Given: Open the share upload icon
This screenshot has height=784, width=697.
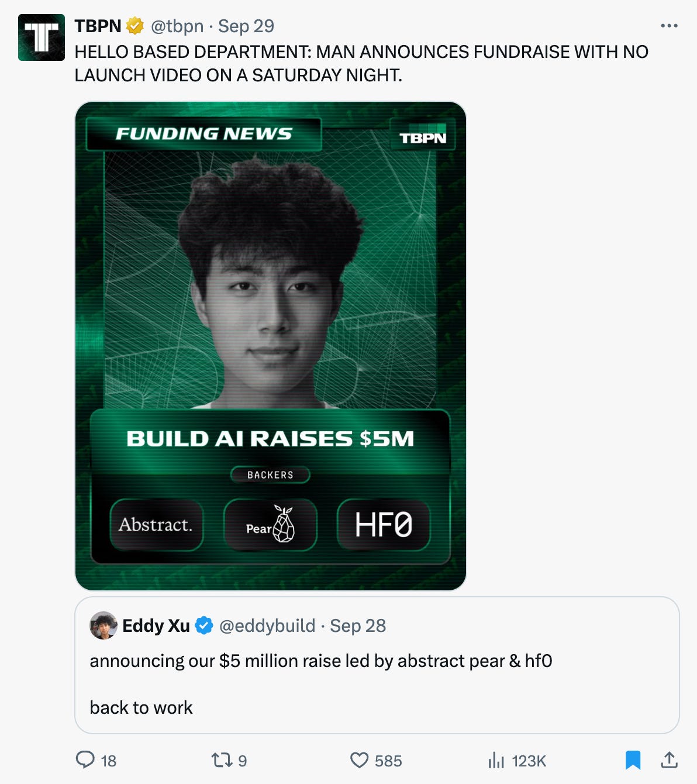Looking at the screenshot, I should [x=669, y=760].
